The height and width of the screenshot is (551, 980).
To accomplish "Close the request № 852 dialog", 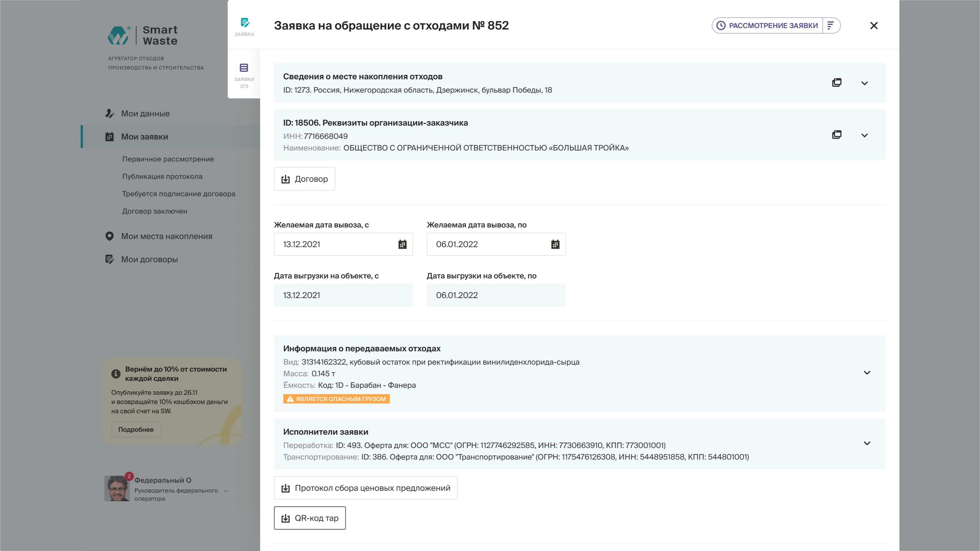I will pyautogui.click(x=874, y=25).
